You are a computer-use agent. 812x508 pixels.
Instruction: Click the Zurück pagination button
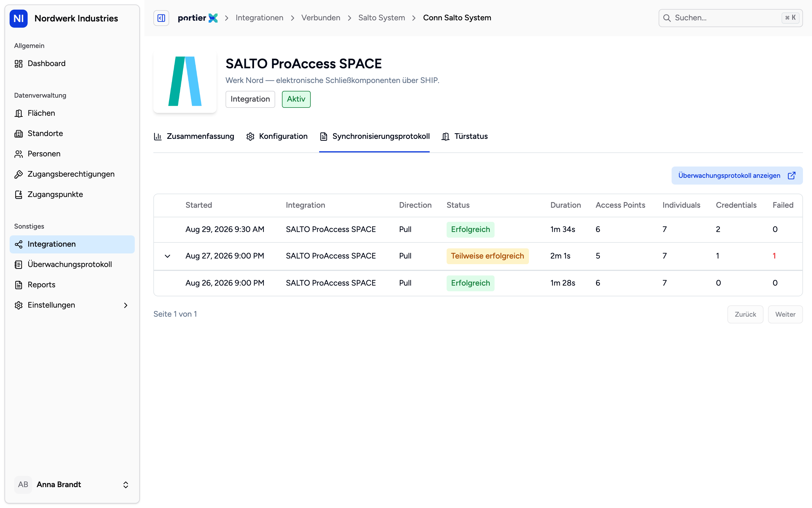(x=745, y=314)
